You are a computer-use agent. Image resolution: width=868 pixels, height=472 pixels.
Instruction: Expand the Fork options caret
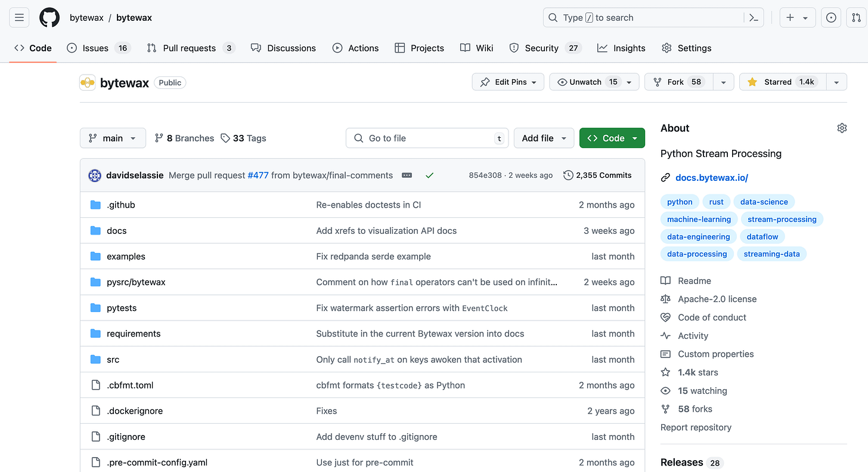(723, 82)
